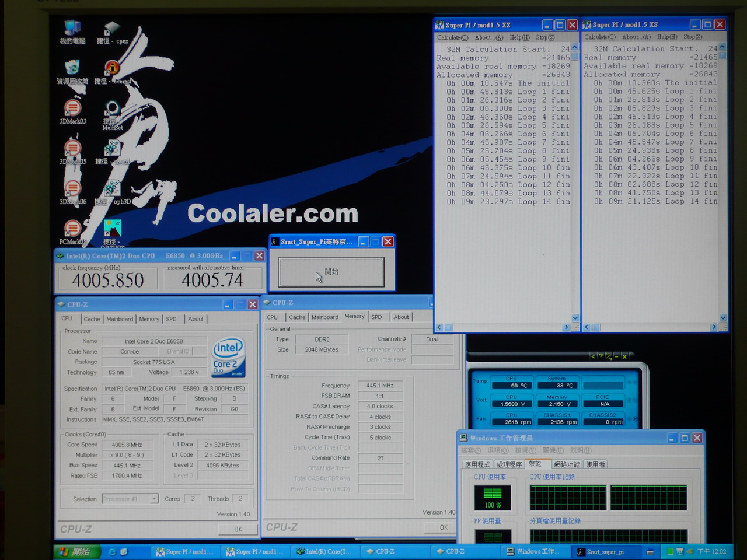Open Help menu in right Super PI window
Image resolution: width=747 pixels, height=560 pixels.
tap(667, 37)
